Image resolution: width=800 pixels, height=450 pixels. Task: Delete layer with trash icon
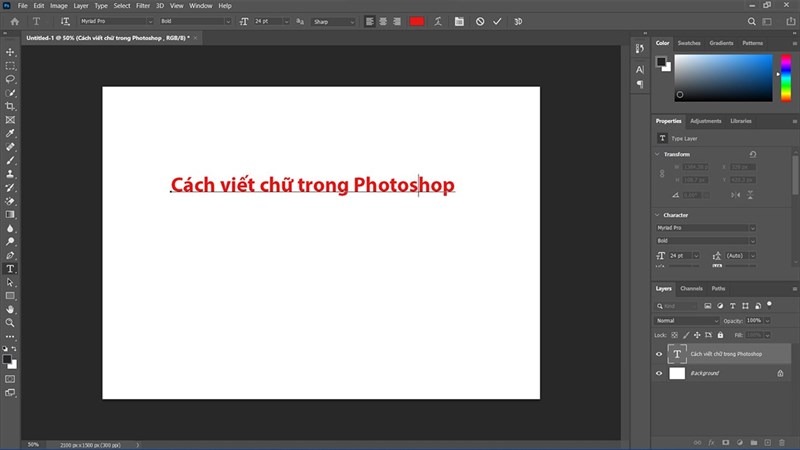pos(782,443)
